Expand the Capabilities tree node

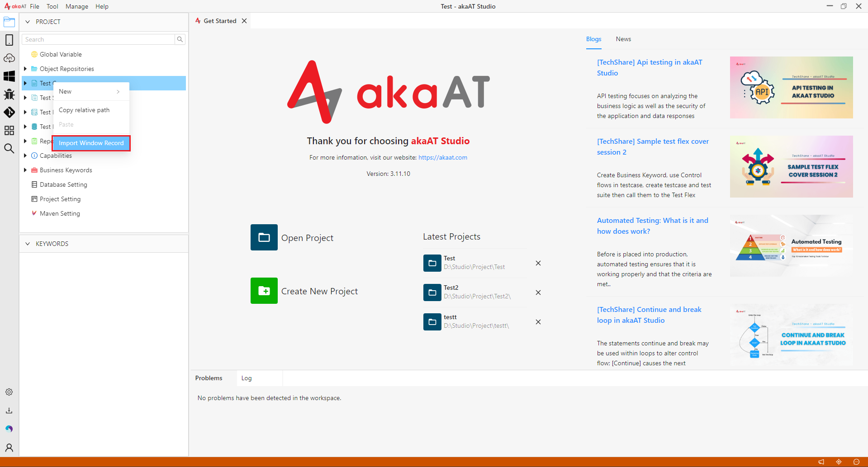pos(25,156)
